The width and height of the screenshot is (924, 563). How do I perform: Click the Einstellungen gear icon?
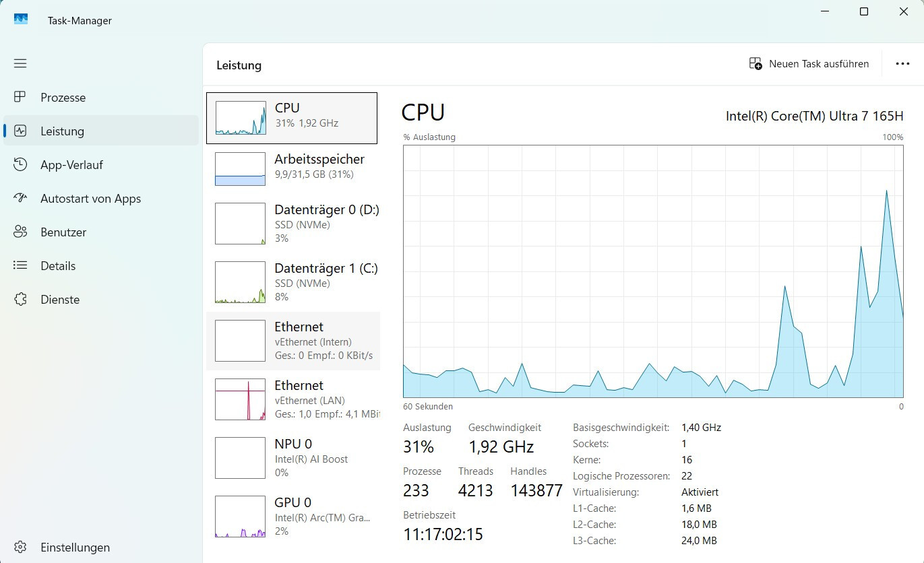click(x=20, y=547)
